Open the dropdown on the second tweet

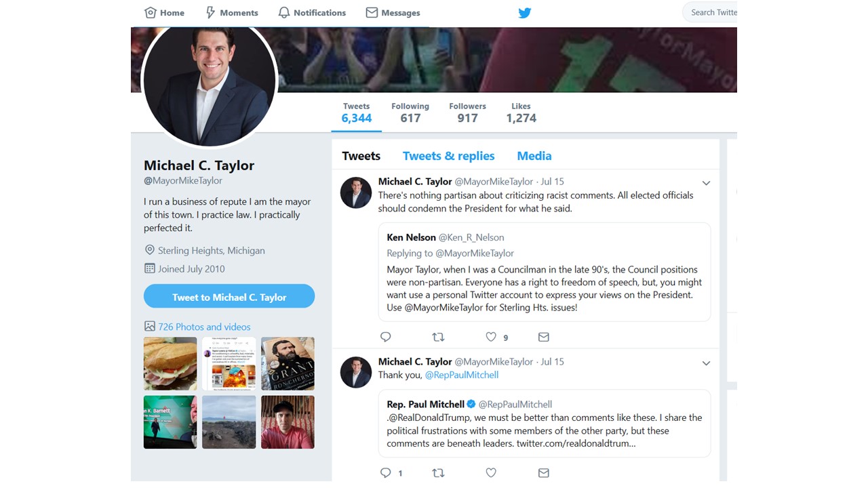[x=706, y=363]
